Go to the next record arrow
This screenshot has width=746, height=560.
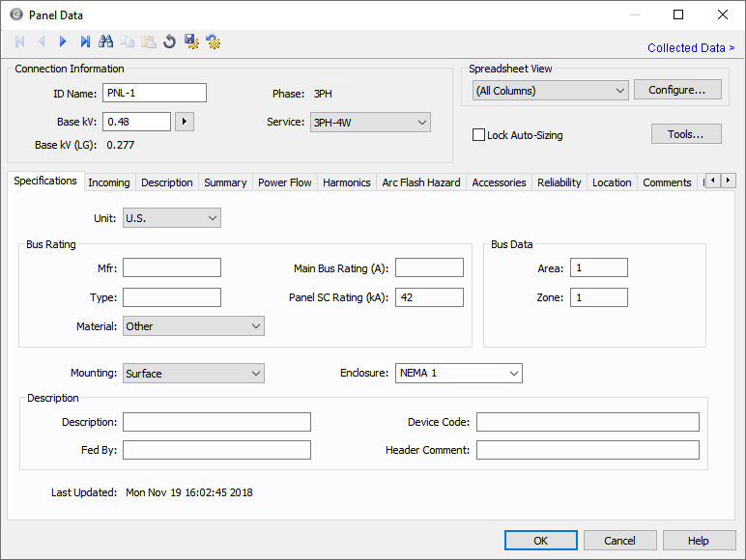click(x=63, y=42)
